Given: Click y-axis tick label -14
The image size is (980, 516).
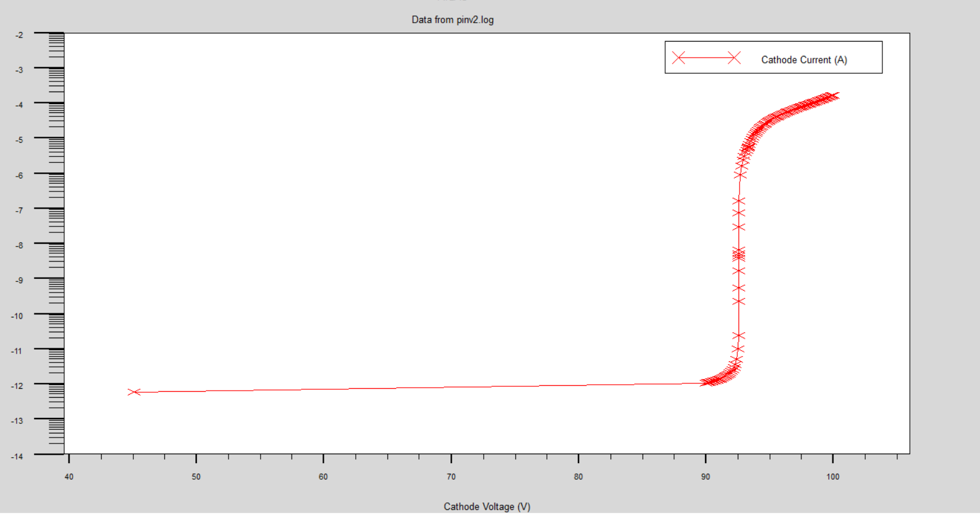Looking at the screenshot, I should coord(17,457).
